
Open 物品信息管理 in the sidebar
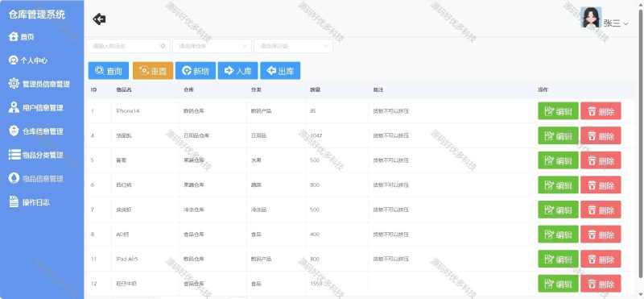point(43,178)
